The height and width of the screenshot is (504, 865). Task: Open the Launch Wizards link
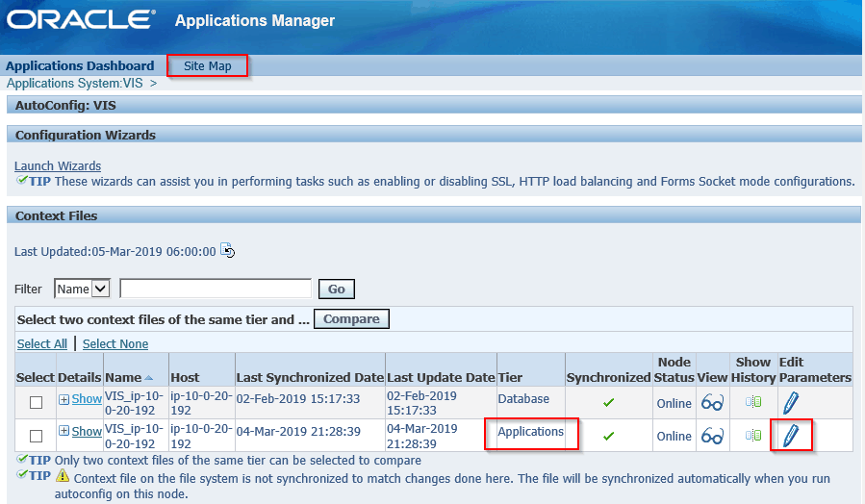(58, 166)
